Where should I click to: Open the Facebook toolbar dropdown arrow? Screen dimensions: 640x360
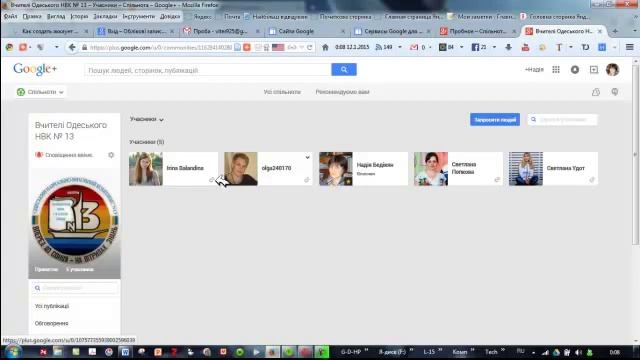tap(494, 47)
